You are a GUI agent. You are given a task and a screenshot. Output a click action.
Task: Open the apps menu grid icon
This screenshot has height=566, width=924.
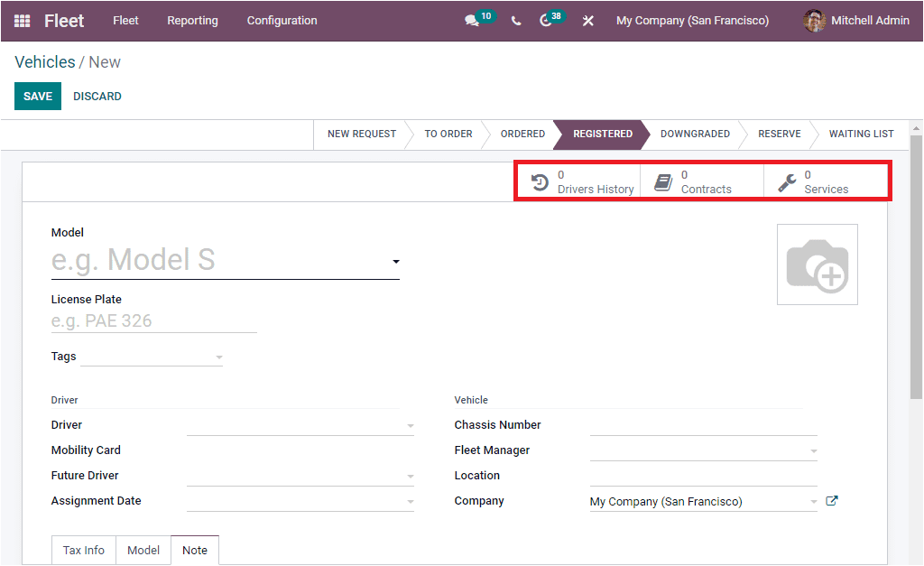(x=21, y=21)
